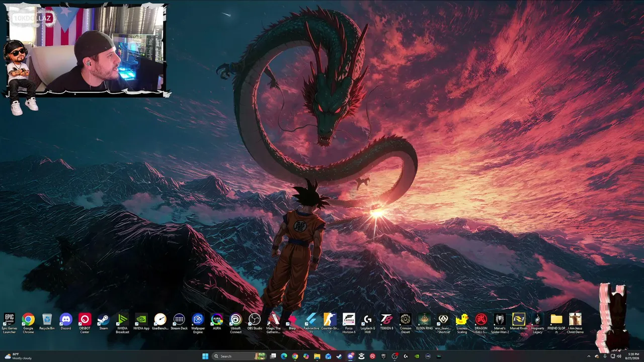Click the ersc_launcher Shortcut desktop icon
The image size is (644, 362).
tap(443, 323)
